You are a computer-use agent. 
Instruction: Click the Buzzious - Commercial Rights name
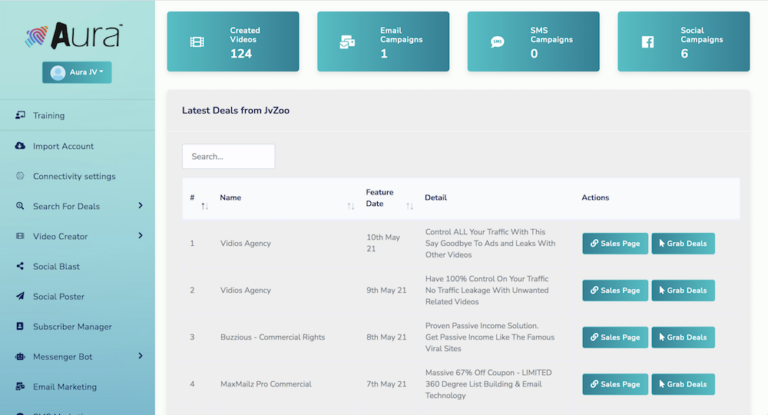point(272,337)
